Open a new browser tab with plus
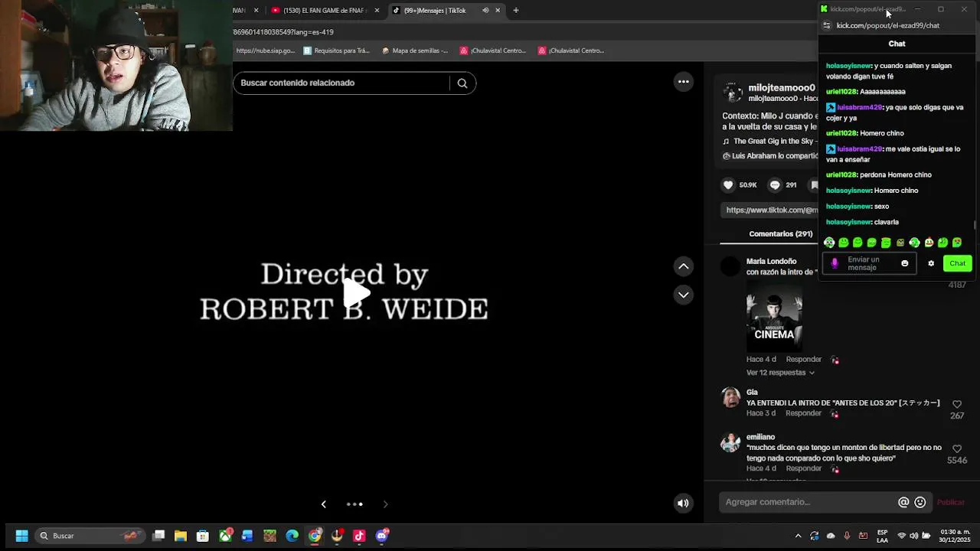 coord(516,11)
